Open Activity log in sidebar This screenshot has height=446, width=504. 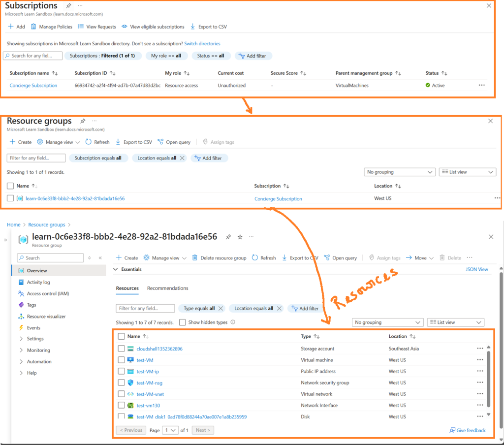coord(38,283)
